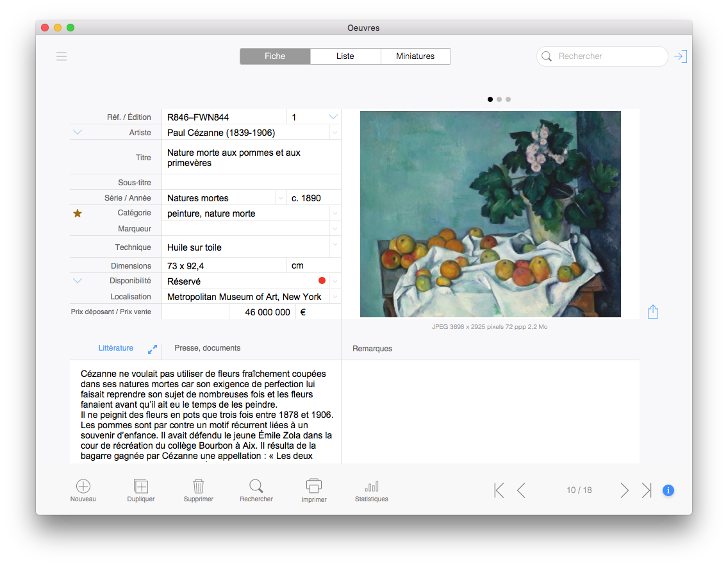Expand the Artiste section chevron
This screenshot has width=728, height=566.
(78, 133)
